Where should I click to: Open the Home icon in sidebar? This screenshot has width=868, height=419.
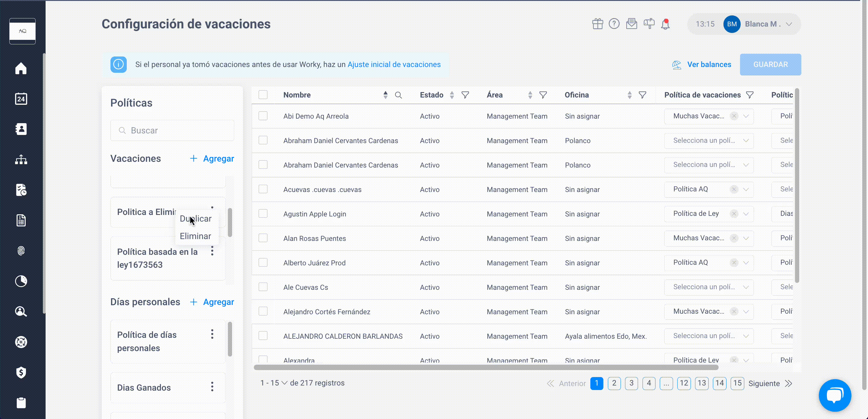click(21, 68)
